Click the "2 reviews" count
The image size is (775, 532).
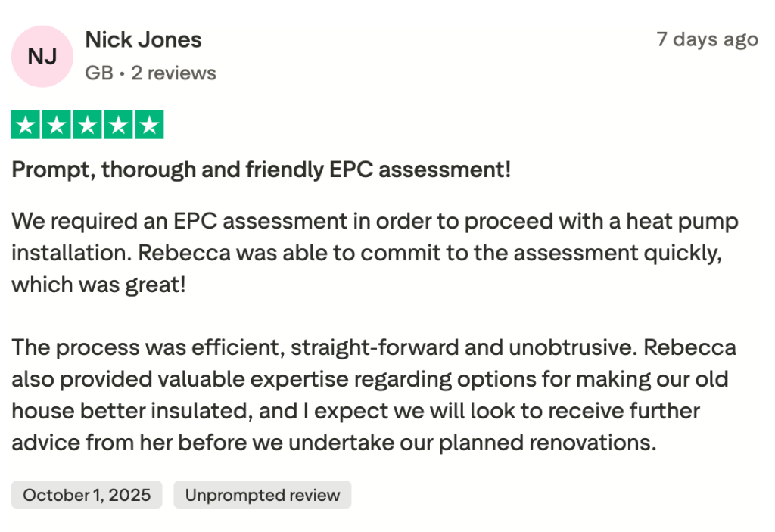pos(173,73)
